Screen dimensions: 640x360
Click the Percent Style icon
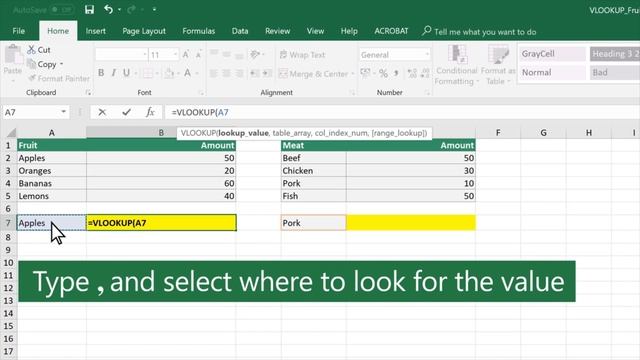(383, 73)
